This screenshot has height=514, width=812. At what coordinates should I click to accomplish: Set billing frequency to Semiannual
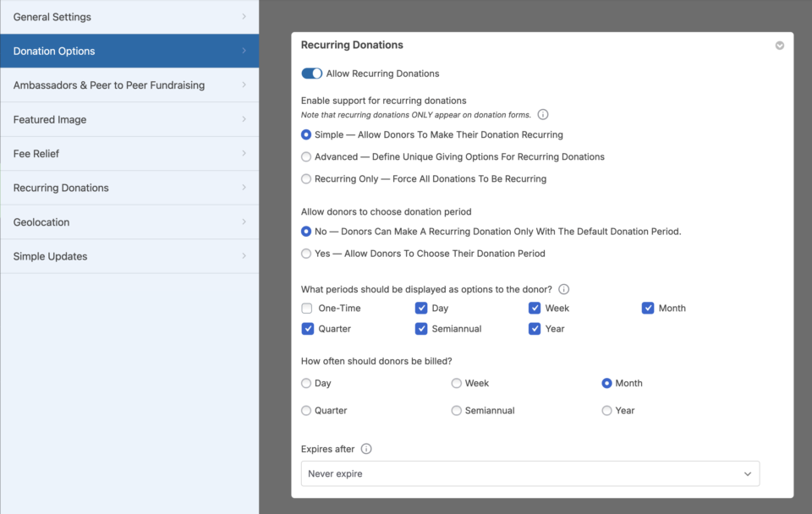(456, 411)
